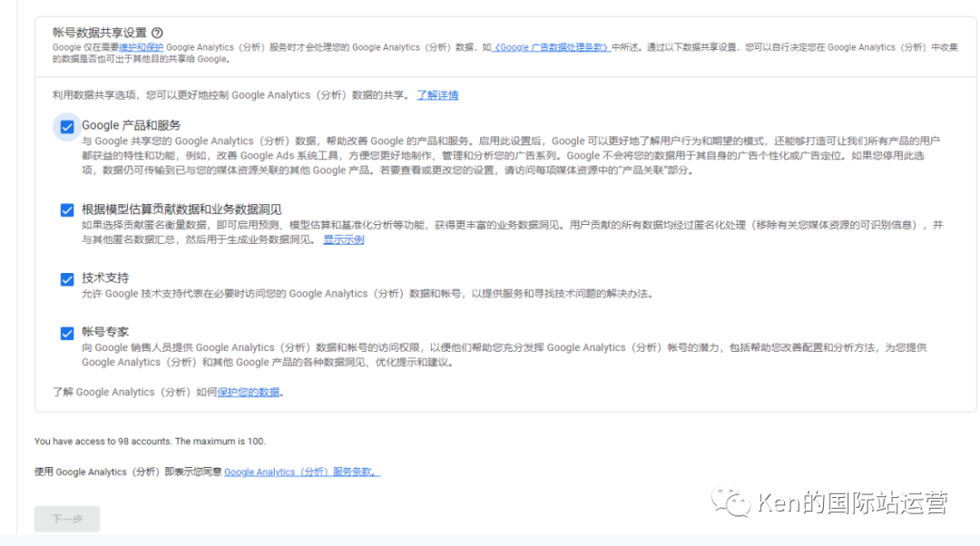Click the 帐号数据共享设置 section heading
The image size is (980, 546).
[100, 33]
